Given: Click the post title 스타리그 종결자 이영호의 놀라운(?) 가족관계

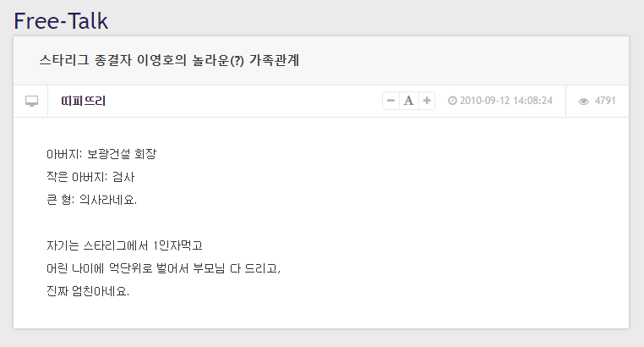Looking at the screenshot, I should 169,60.
